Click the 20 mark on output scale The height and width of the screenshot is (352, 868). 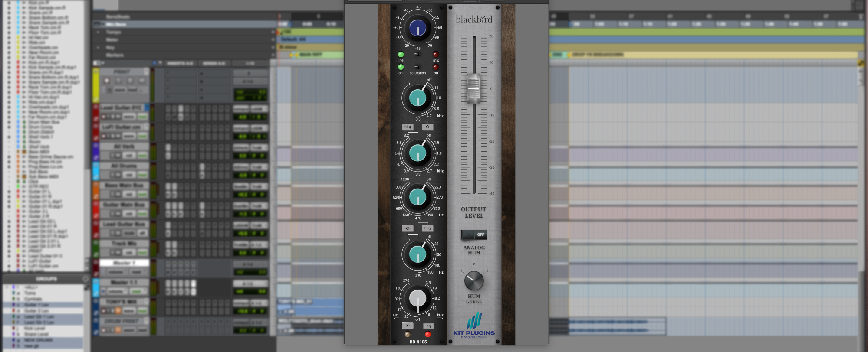coord(491,36)
